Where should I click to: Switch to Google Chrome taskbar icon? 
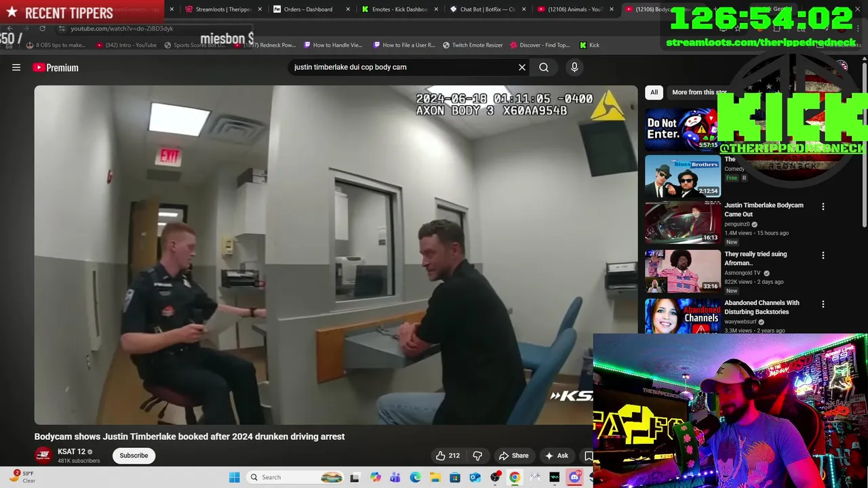tap(515, 477)
